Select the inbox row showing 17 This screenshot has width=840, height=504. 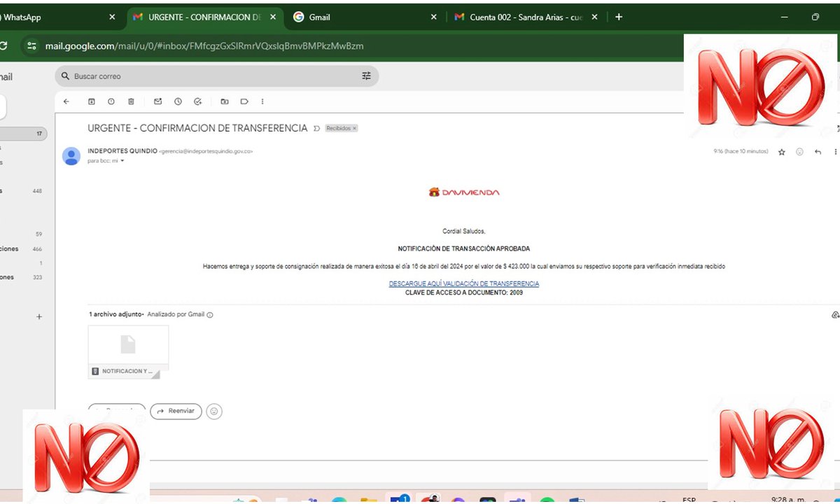(x=23, y=134)
